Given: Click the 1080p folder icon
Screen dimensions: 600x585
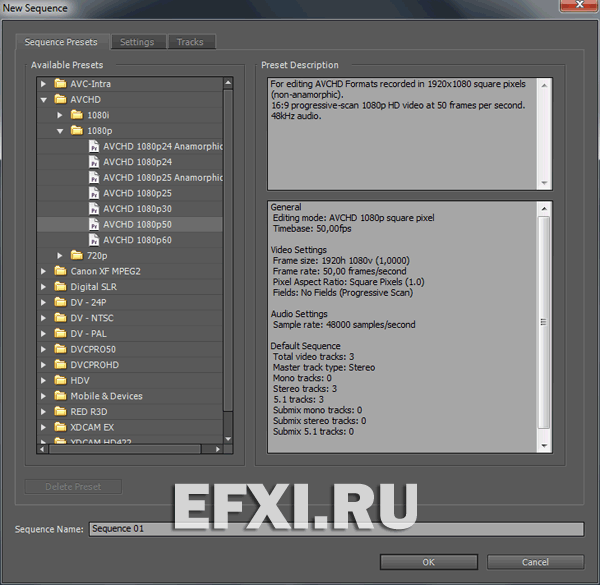Looking at the screenshot, I should [x=77, y=130].
